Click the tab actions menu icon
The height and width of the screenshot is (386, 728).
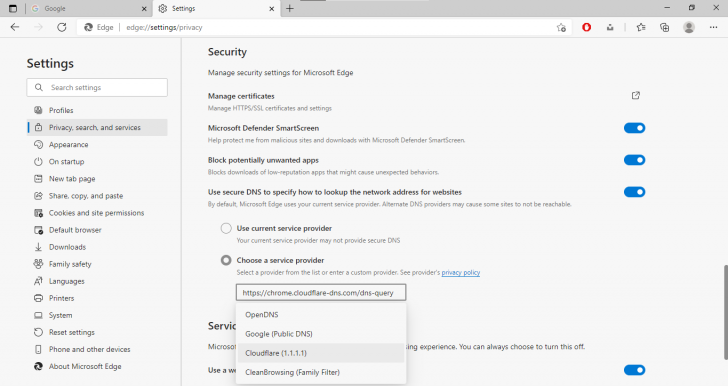[13, 8]
